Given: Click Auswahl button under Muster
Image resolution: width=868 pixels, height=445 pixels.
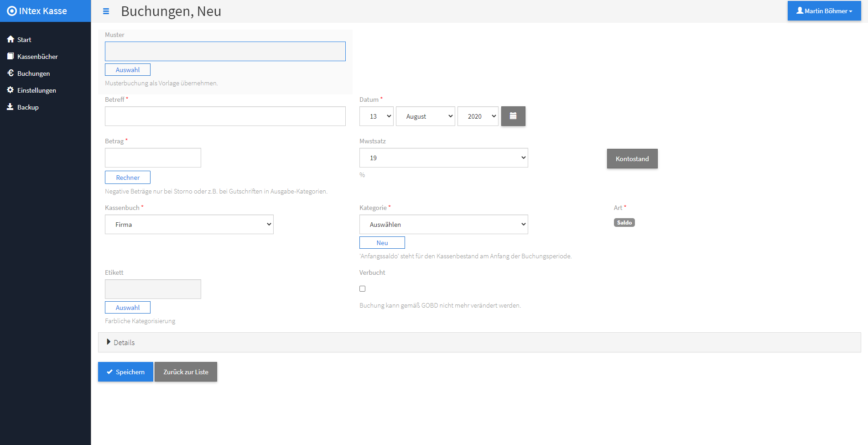Looking at the screenshot, I should pyautogui.click(x=128, y=70).
